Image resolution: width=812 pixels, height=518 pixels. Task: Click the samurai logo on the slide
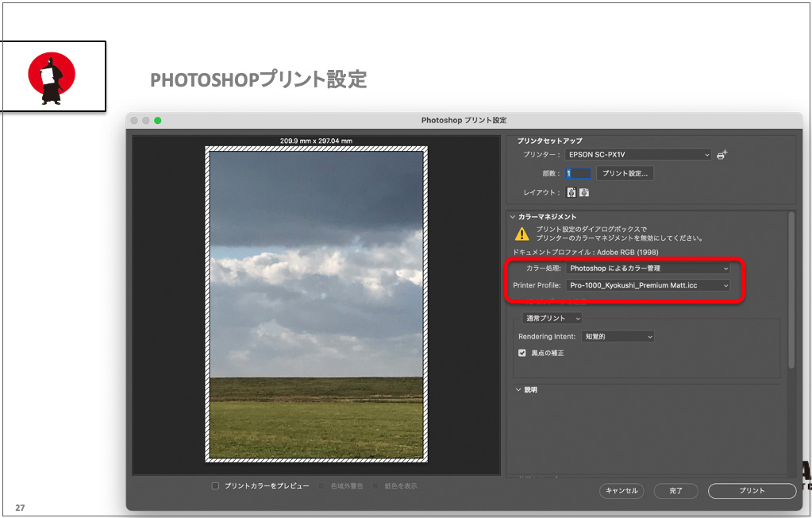click(52, 77)
